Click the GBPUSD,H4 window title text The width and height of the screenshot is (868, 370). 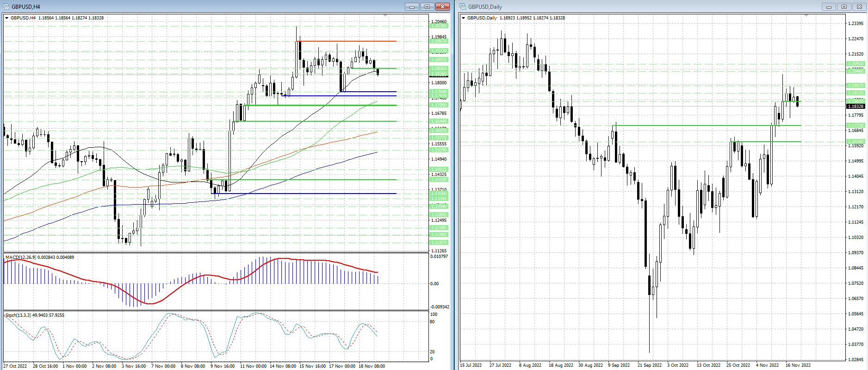[x=26, y=6]
